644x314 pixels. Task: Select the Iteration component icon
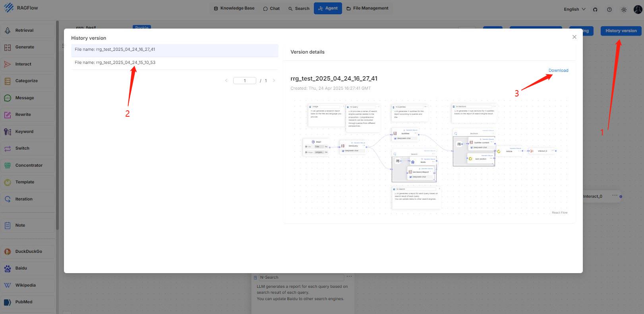pyautogui.click(x=8, y=199)
